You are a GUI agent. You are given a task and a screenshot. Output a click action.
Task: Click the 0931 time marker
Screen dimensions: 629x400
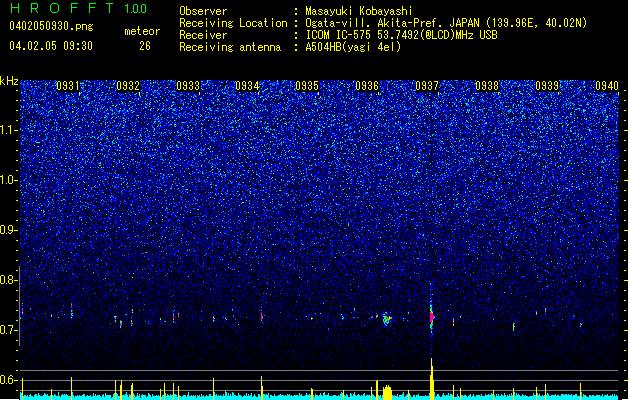click(x=67, y=86)
